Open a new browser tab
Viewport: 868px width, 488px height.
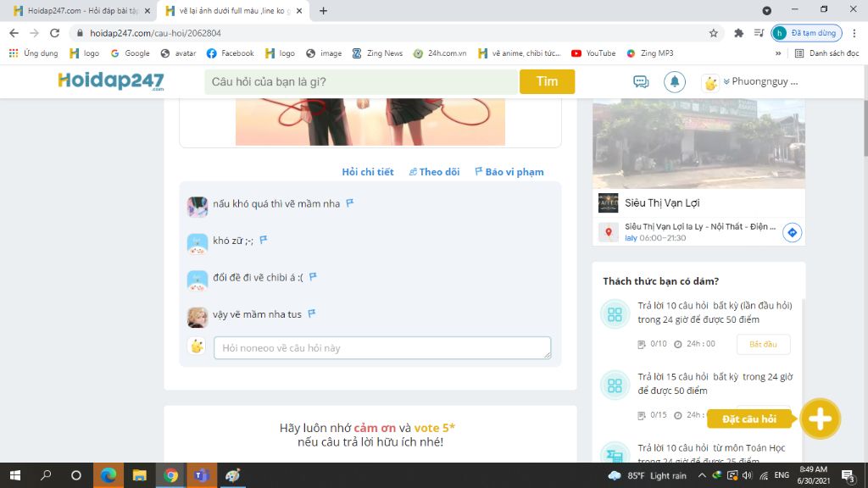pos(323,10)
